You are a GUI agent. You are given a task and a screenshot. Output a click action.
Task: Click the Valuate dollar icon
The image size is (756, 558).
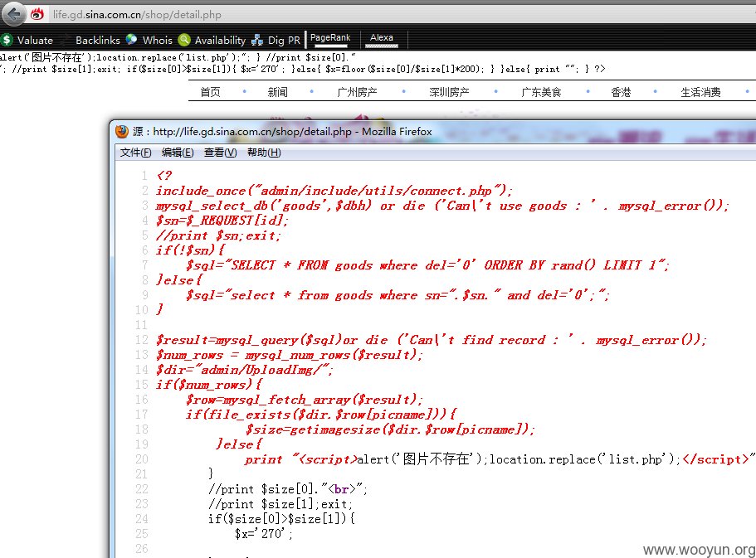[7, 40]
